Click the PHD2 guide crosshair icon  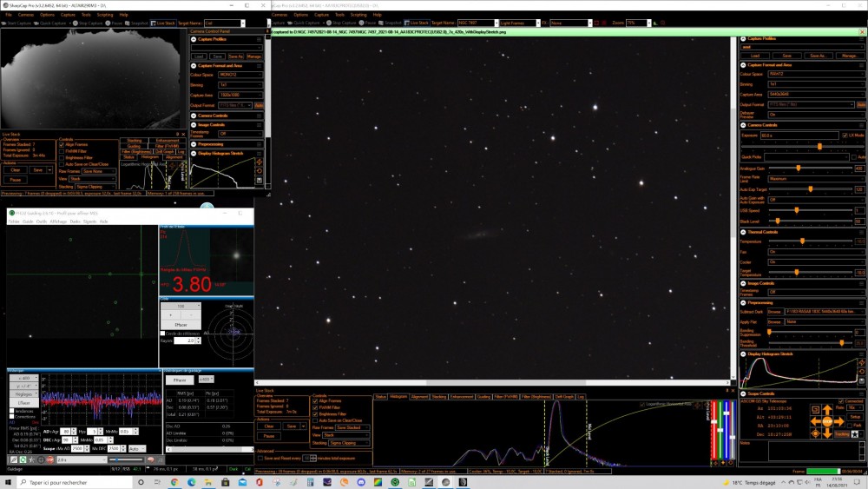pyautogui.click(x=41, y=459)
